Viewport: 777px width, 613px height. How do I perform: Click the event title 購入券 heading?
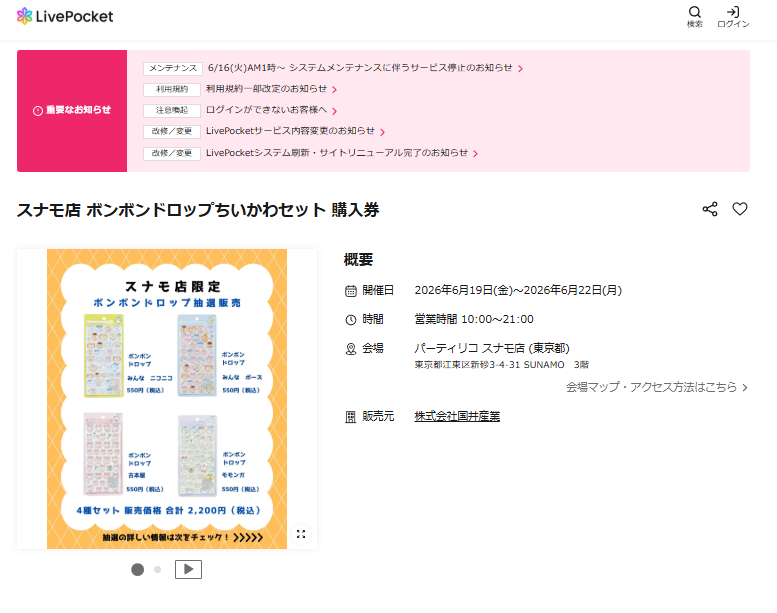coord(198,210)
